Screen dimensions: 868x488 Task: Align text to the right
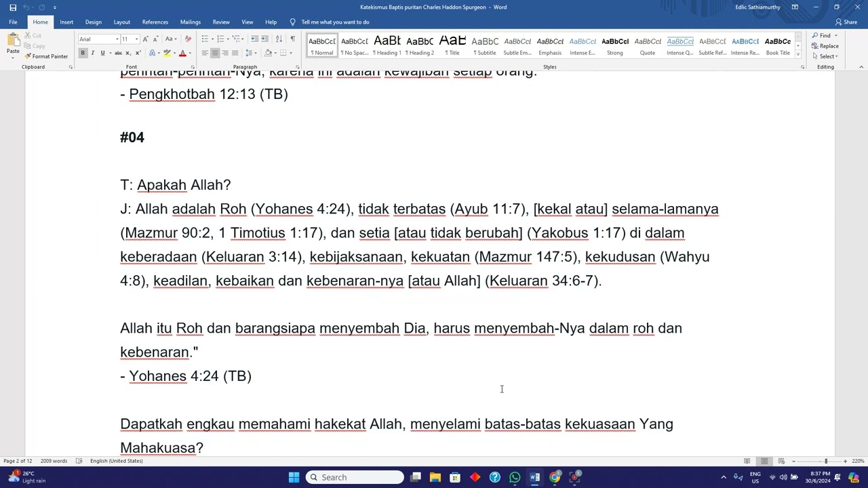[x=225, y=53]
